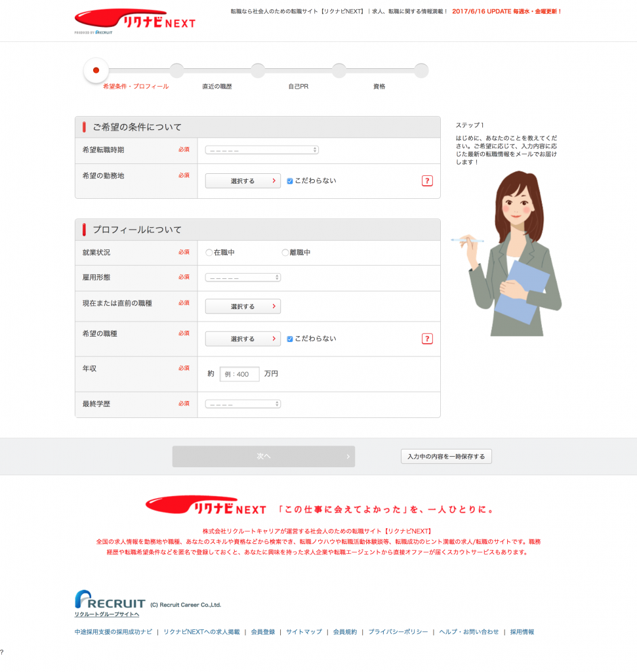
Task: Click help icon for 希望の職種 row
Action: tap(427, 339)
